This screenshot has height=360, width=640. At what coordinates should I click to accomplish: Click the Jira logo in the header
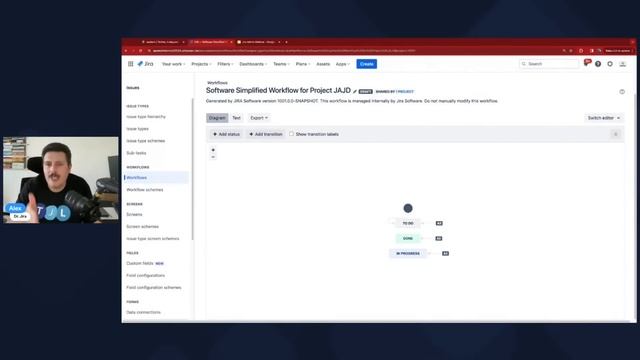coord(145,64)
